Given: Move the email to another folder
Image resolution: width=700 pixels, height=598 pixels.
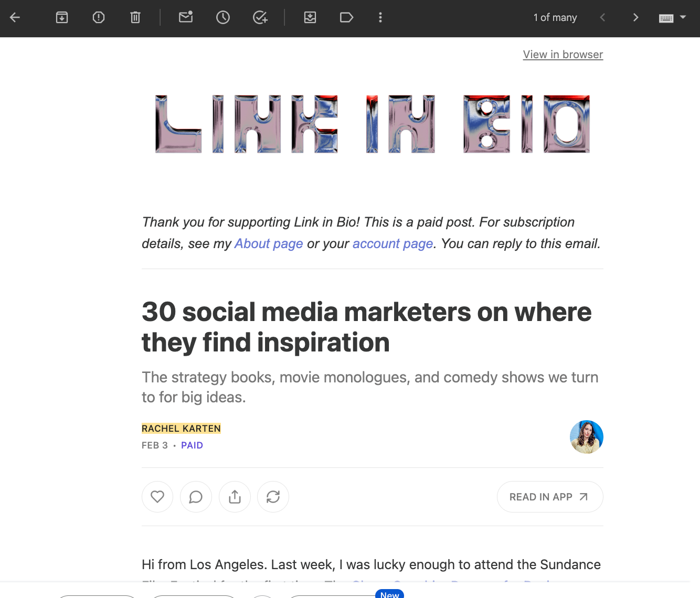Looking at the screenshot, I should [310, 17].
